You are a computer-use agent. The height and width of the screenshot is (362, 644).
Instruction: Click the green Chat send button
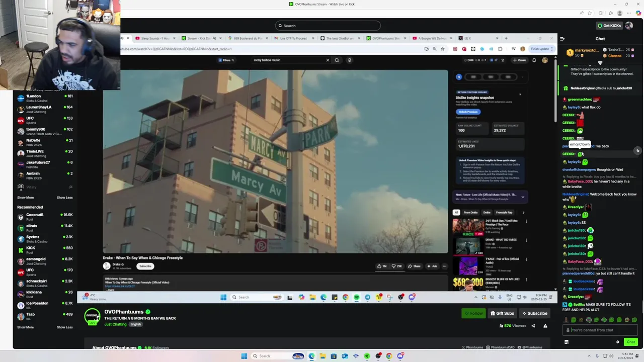pos(630,342)
